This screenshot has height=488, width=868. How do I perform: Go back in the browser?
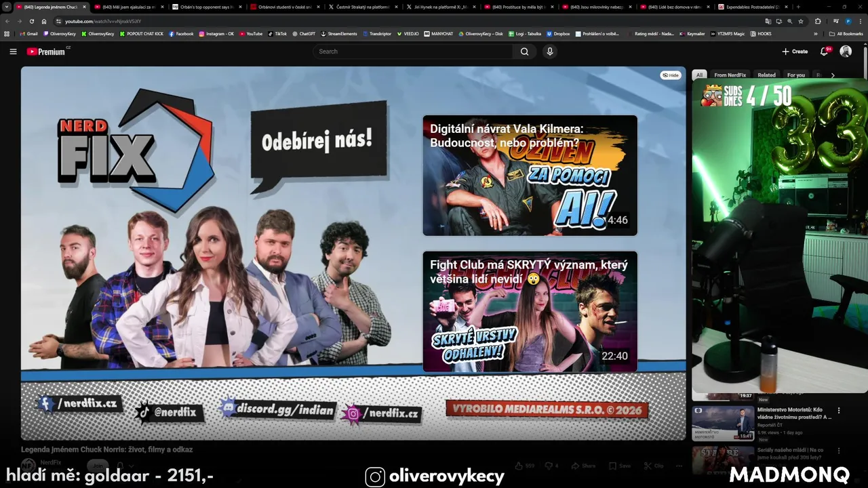click(7, 21)
